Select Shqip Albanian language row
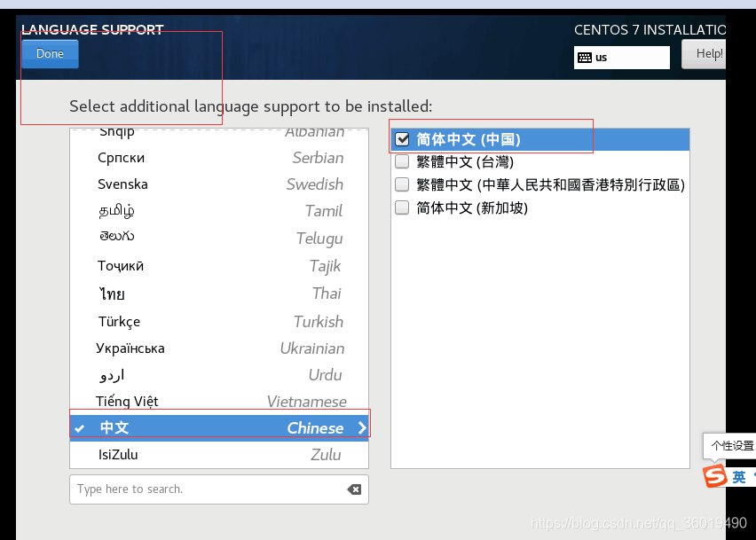This screenshot has height=540, width=756. click(219, 134)
